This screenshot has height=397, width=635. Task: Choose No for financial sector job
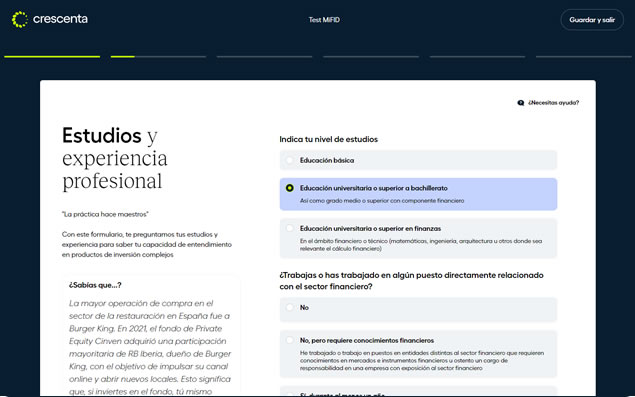tap(418, 310)
